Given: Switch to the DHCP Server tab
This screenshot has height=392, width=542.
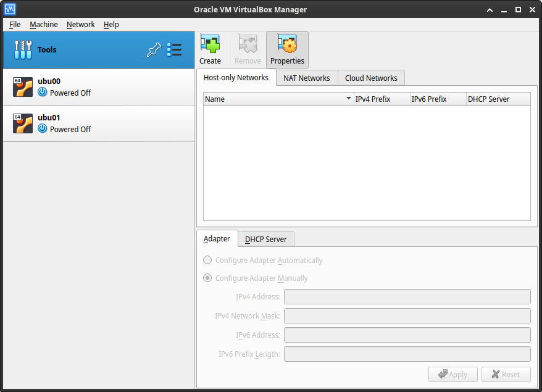Looking at the screenshot, I should pos(265,239).
